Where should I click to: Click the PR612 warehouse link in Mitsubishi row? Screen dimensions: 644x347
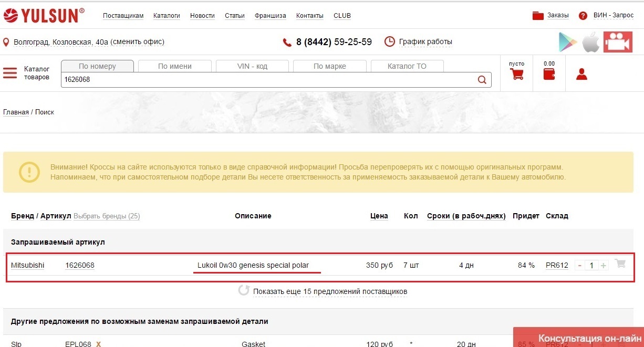pyautogui.click(x=557, y=266)
